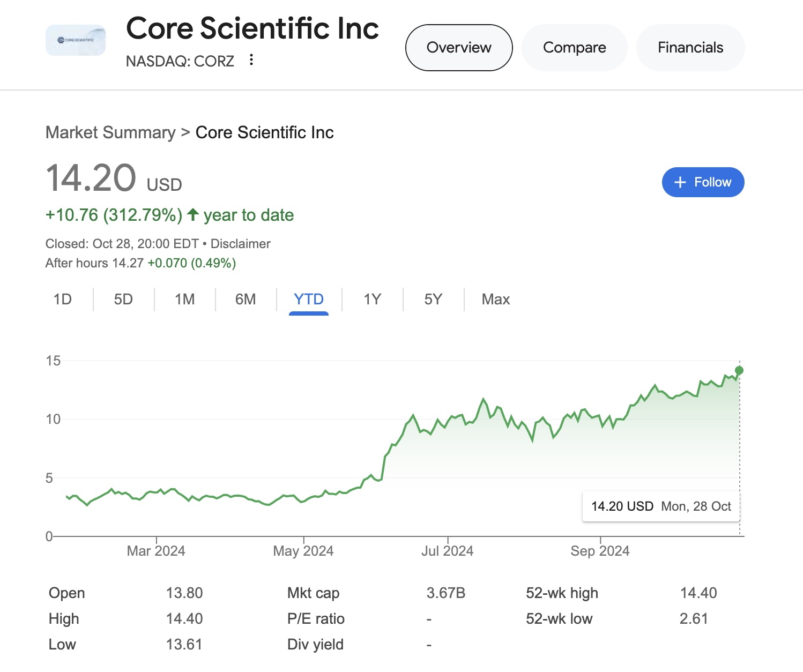Click the Follow button

coord(703,182)
